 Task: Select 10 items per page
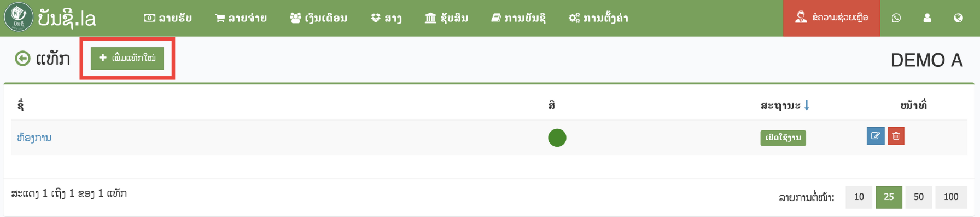click(859, 197)
